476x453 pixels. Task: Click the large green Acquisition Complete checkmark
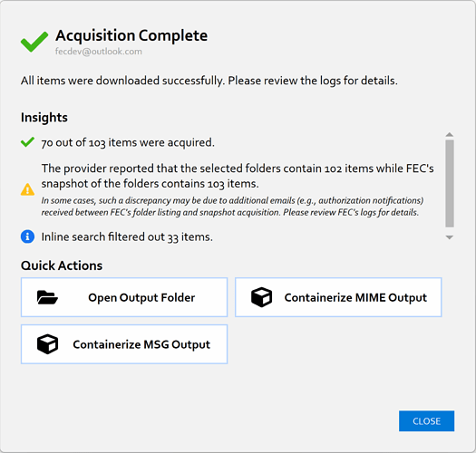pos(34,42)
